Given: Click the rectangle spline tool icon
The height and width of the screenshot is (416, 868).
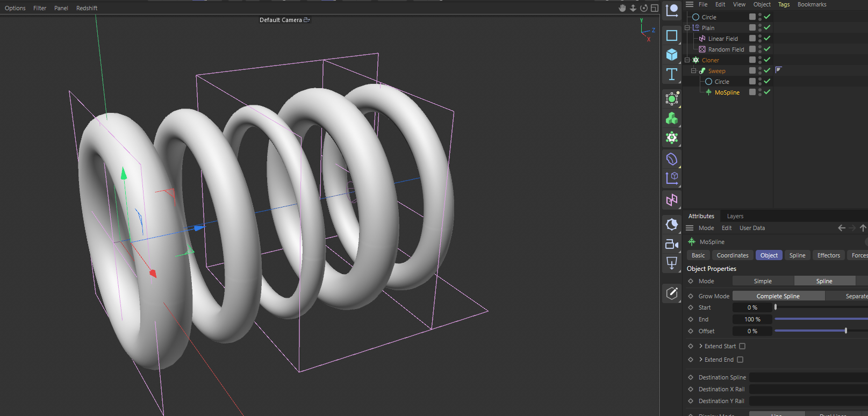Looking at the screenshot, I should pyautogui.click(x=671, y=35).
